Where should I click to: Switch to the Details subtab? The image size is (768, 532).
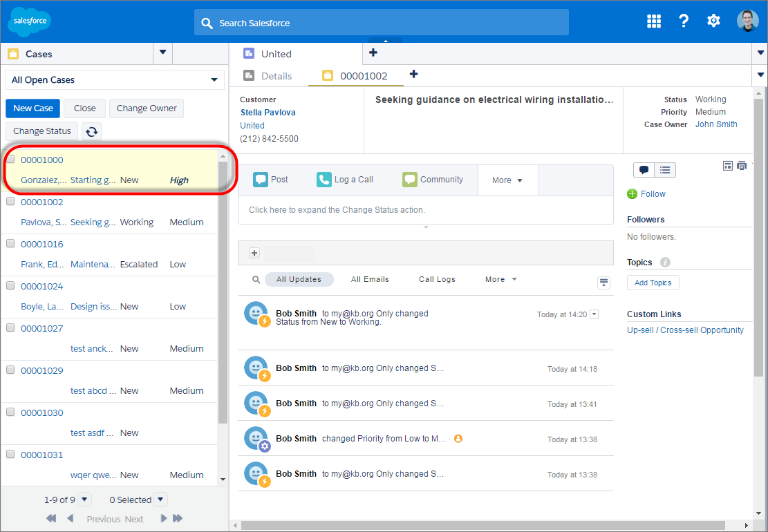[269, 76]
